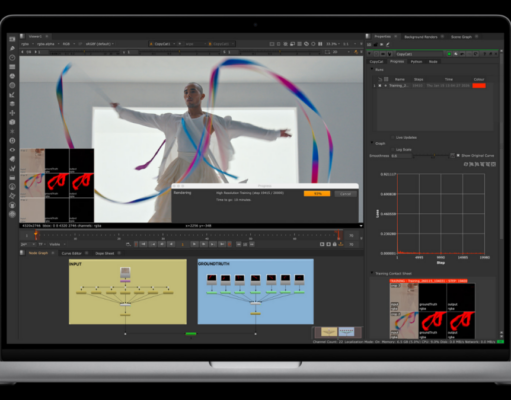511x400 pixels.
Task: Click the node graph mini-map thumbnail
Action: (x=337, y=332)
